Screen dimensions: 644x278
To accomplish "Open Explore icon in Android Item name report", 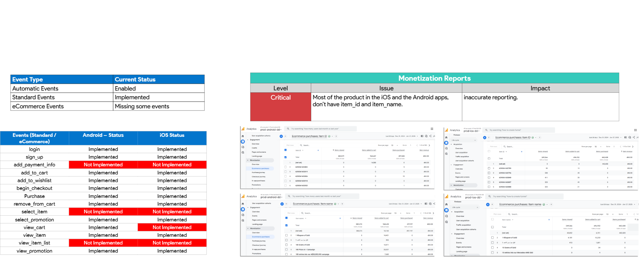I will [242, 215].
